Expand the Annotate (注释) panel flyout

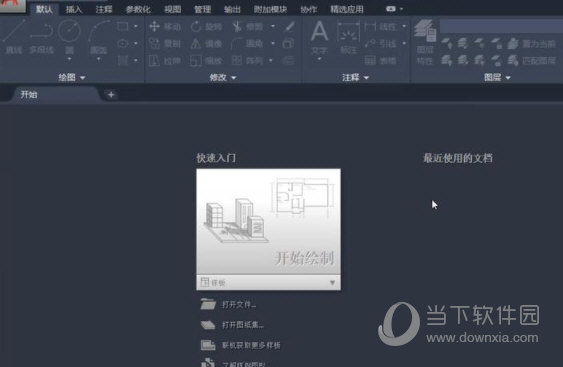[x=355, y=77]
